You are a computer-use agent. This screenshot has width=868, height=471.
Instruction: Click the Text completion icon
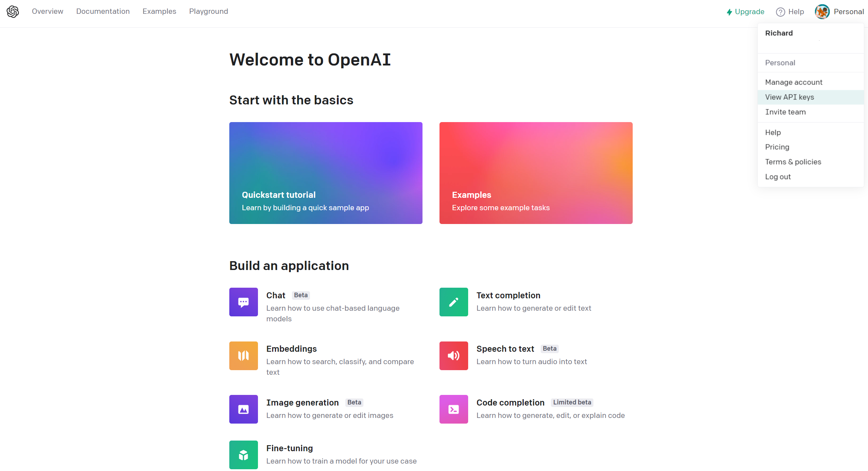click(x=453, y=301)
